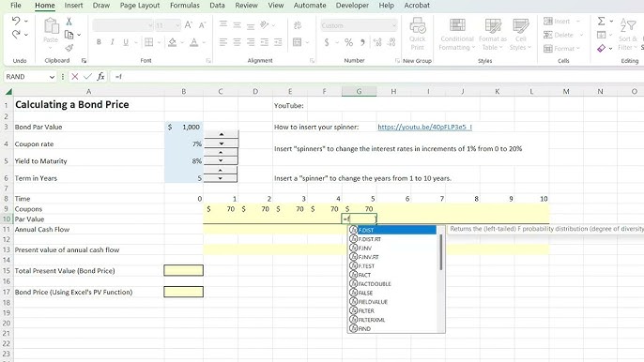Open the Conditional Formatting dropdown
This screenshot has width=644, height=362.
click(x=456, y=35)
